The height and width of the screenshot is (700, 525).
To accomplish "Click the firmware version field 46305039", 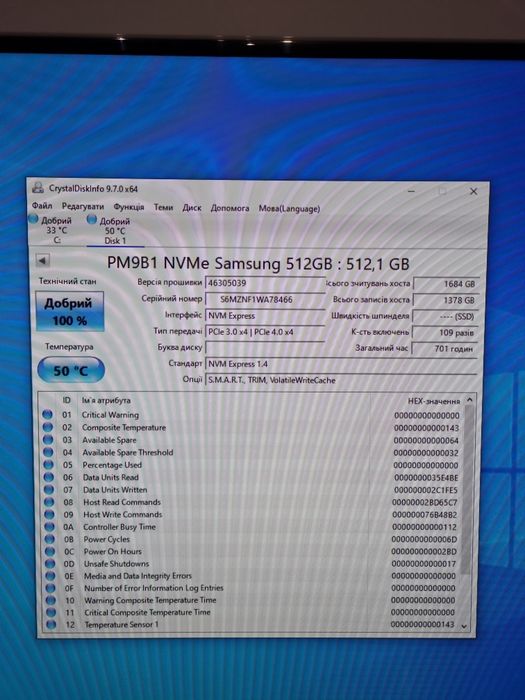I will [x=265, y=283].
